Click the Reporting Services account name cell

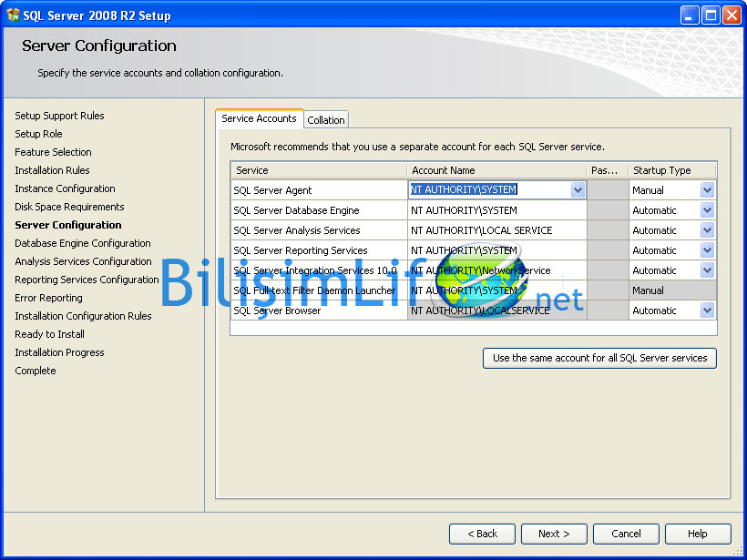496,250
